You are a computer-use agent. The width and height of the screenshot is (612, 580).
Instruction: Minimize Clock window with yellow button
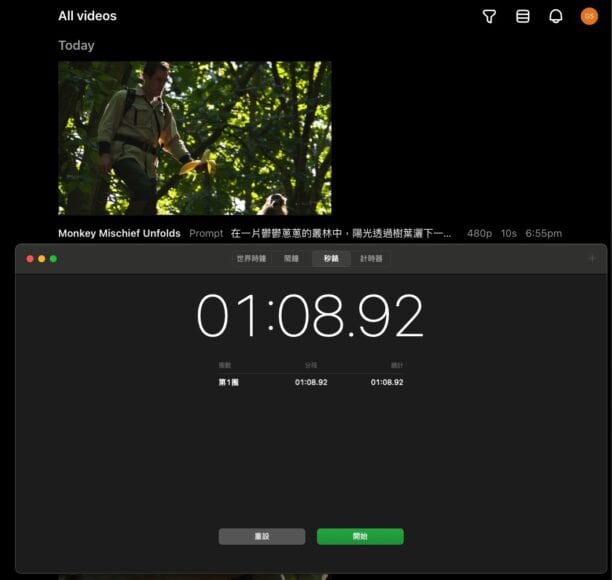(42, 259)
